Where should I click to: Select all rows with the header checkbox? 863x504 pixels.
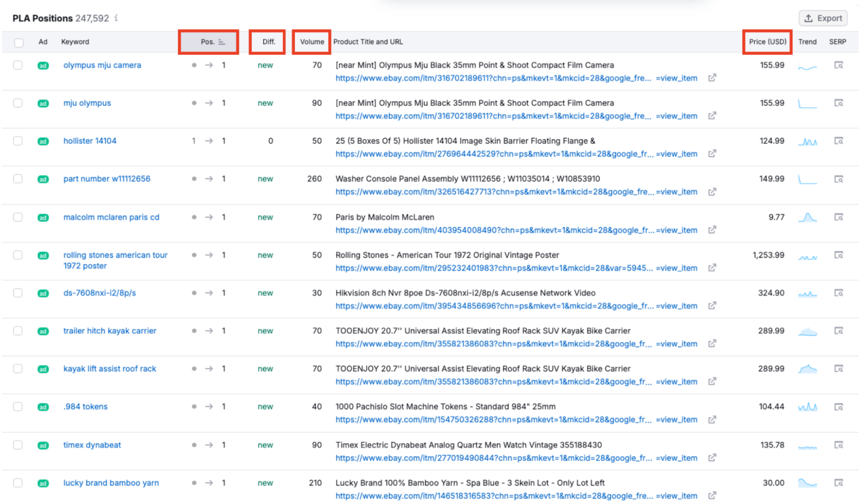tap(18, 42)
